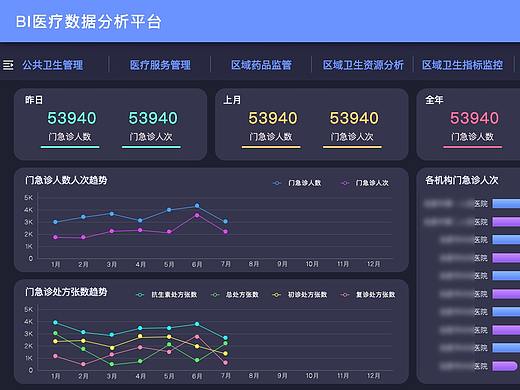Click the 各机构门急诊人次 chart title
The width and height of the screenshot is (520, 390).
point(462,180)
